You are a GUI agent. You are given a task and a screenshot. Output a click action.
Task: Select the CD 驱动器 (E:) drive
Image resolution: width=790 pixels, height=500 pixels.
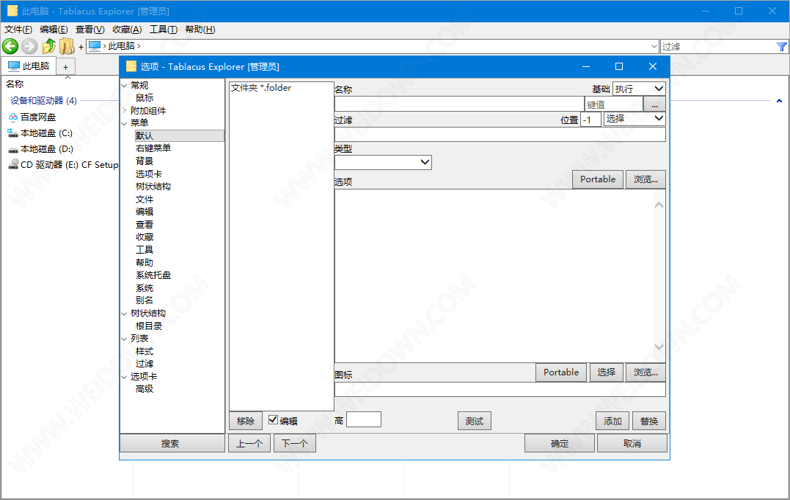[x=13, y=165]
